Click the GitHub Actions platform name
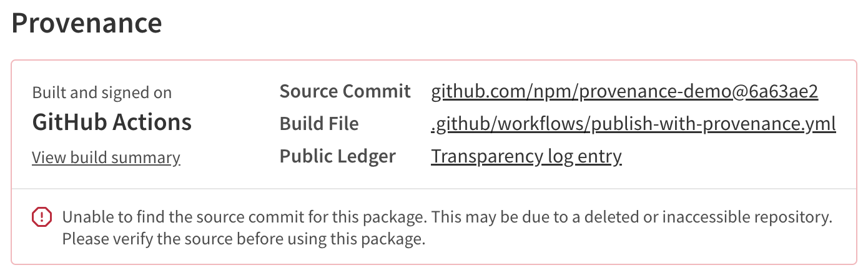 [x=112, y=122]
